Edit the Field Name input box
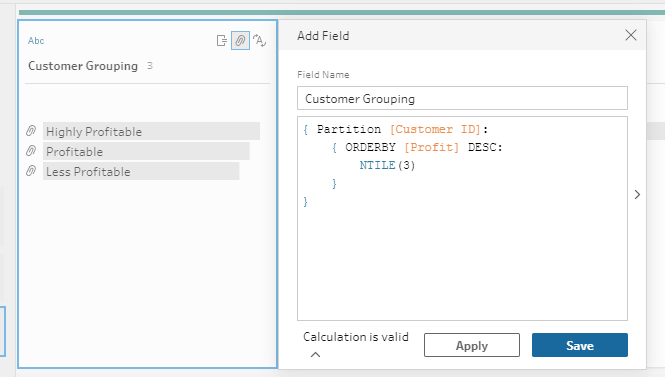This screenshot has width=665, height=377. pyautogui.click(x=462, y=98)
